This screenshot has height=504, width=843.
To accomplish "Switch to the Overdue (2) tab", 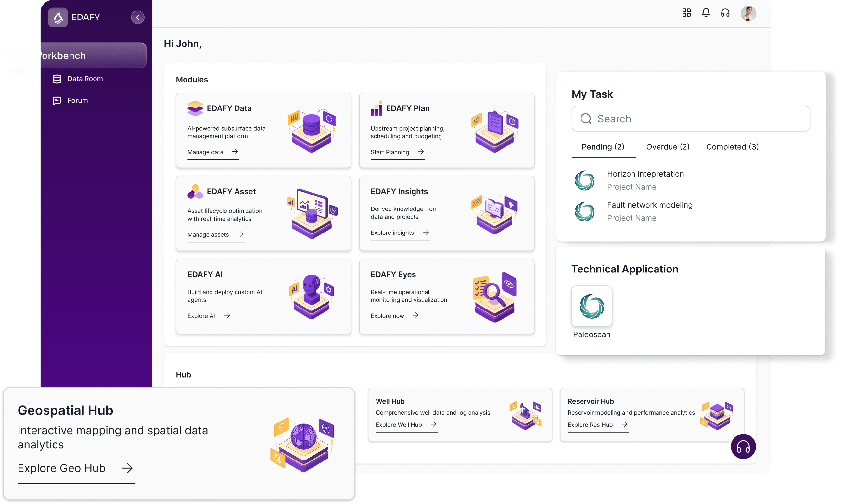I will (667, 147).
